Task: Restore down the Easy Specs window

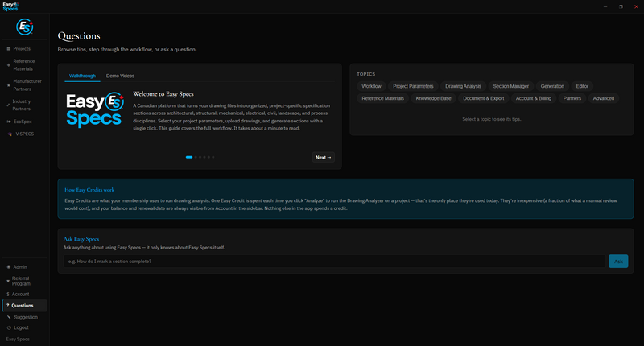Action: coord(621,6)
